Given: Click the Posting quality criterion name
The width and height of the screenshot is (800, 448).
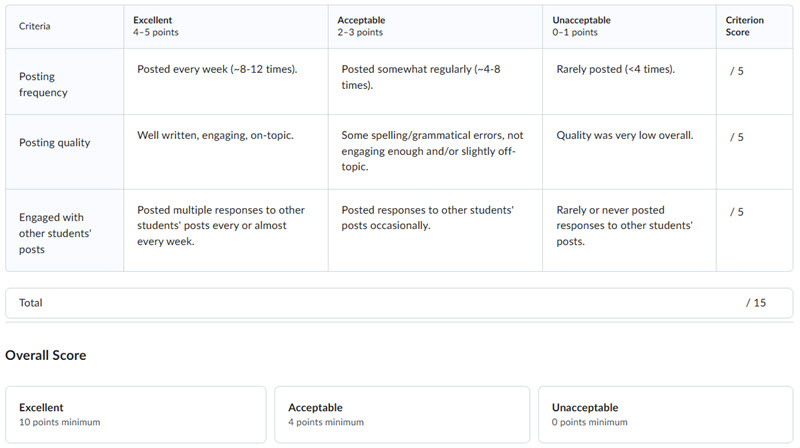Looking at the screenshot, I should click(x=55, y=142).
